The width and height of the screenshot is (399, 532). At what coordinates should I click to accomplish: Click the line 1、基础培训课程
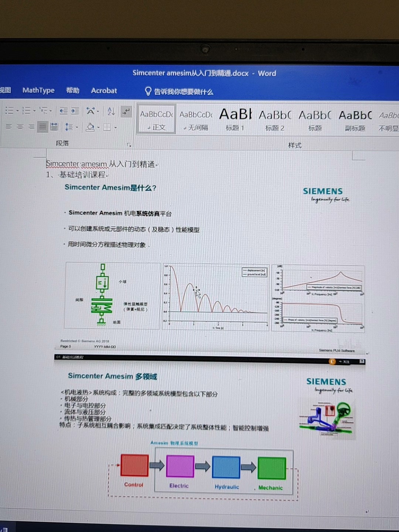click(x=76, y=174)
